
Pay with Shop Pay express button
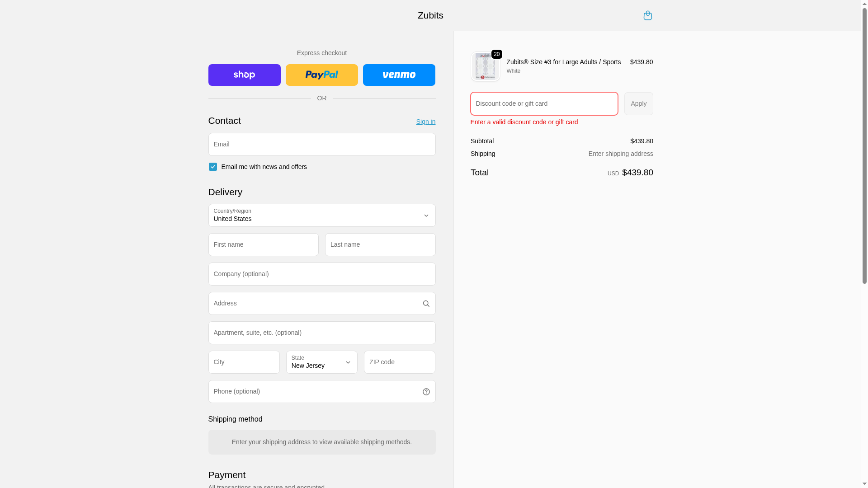coord(244,75)
